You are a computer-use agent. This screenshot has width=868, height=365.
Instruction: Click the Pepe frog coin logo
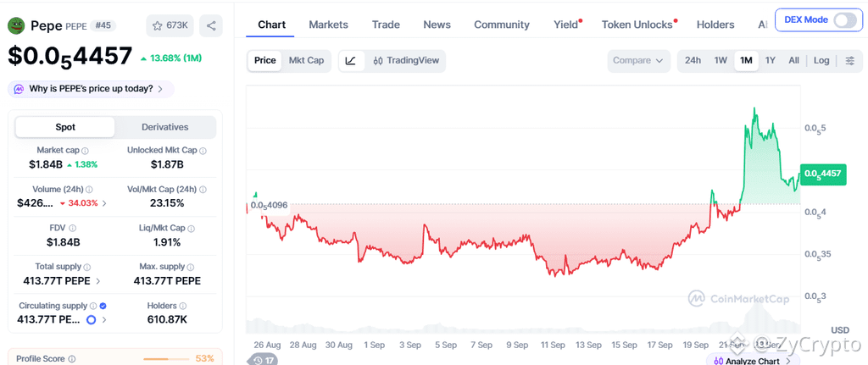click(17, 25)
